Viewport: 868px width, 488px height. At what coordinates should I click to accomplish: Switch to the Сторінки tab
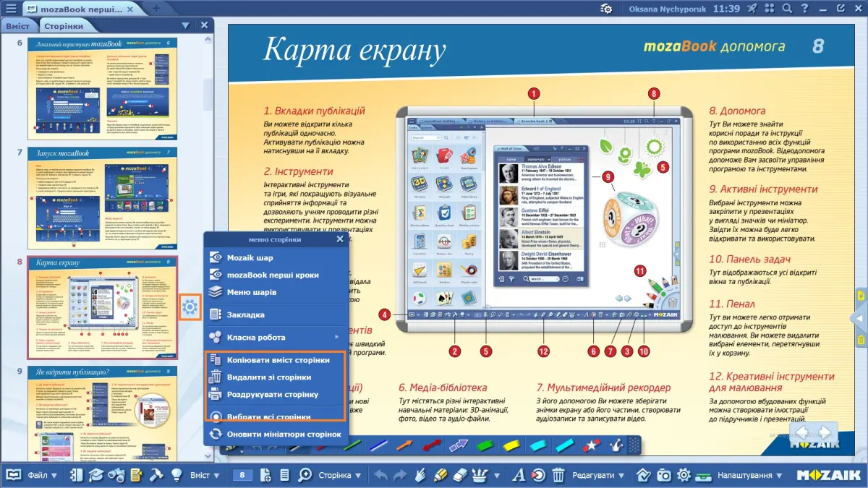coord(64,25)
